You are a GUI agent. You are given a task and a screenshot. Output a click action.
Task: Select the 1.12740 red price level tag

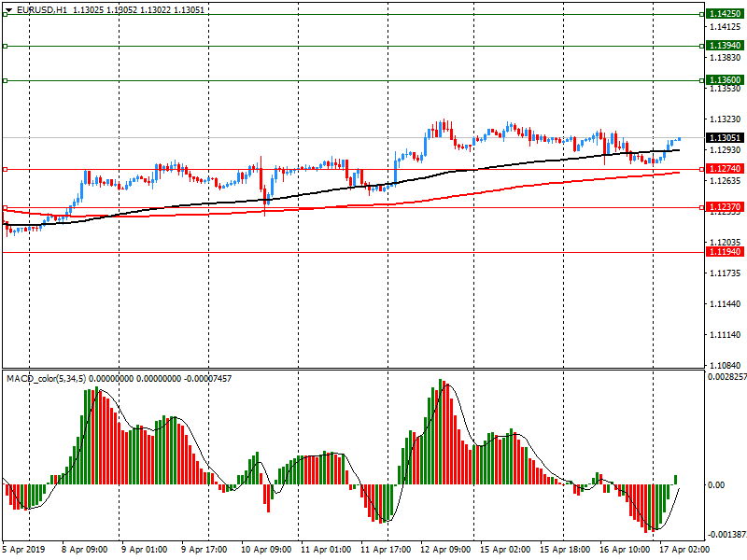click(726, 169)
